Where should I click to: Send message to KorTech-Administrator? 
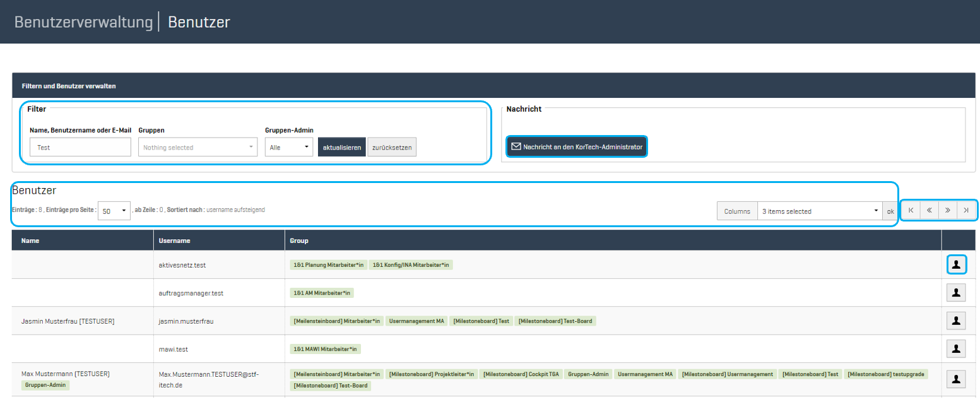[x=577, y=147]
